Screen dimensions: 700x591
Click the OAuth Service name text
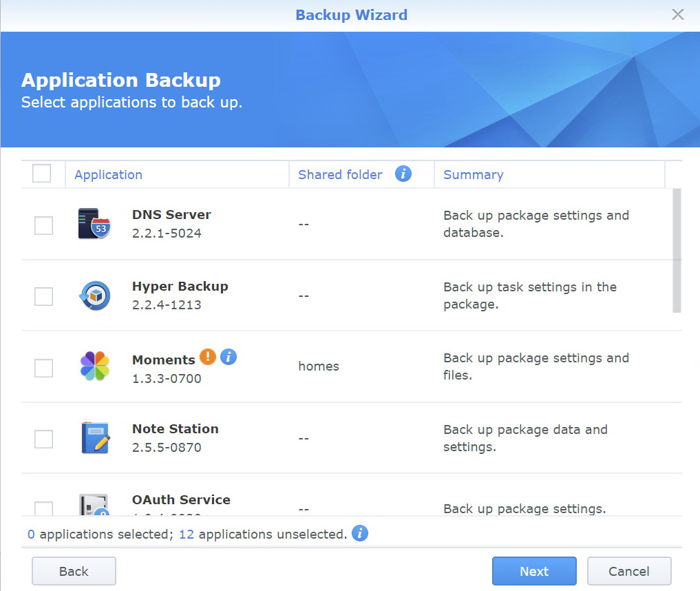click(181, 500)
